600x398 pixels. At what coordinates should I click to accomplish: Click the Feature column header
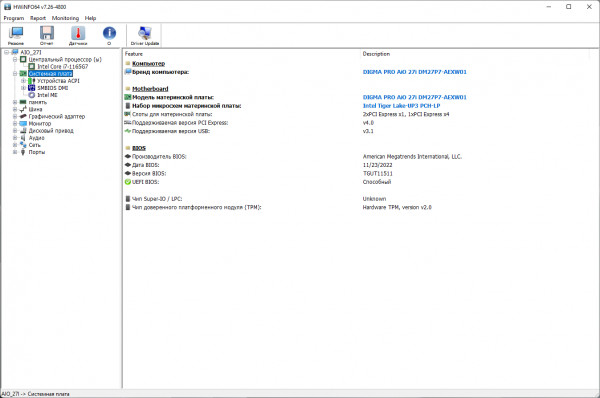click(x=134, y=54)
